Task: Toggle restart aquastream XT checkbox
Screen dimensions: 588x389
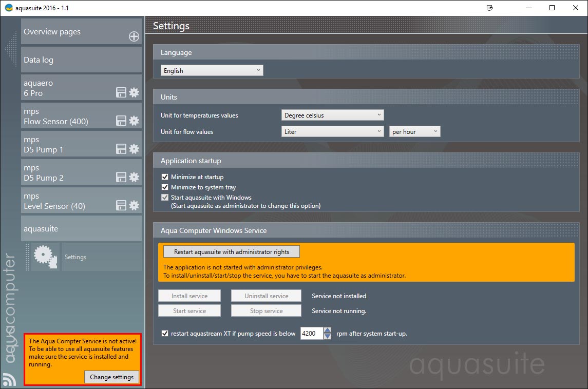Action: [165, 333]
